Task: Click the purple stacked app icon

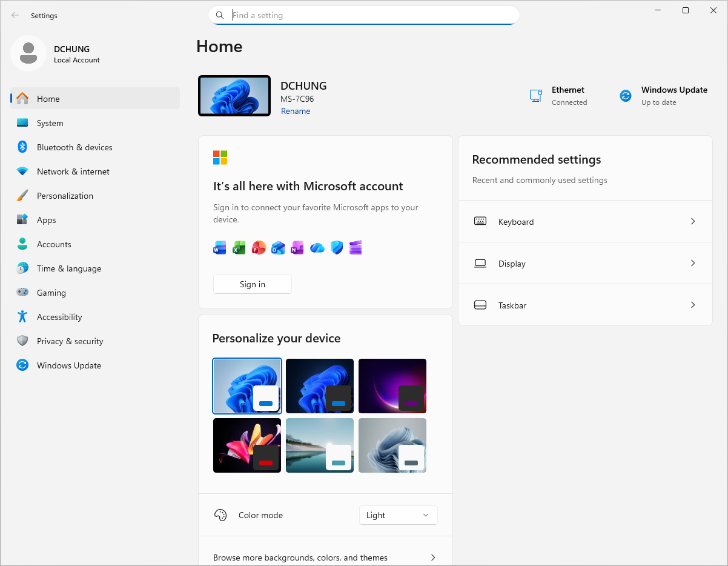Action: point(356,247)
